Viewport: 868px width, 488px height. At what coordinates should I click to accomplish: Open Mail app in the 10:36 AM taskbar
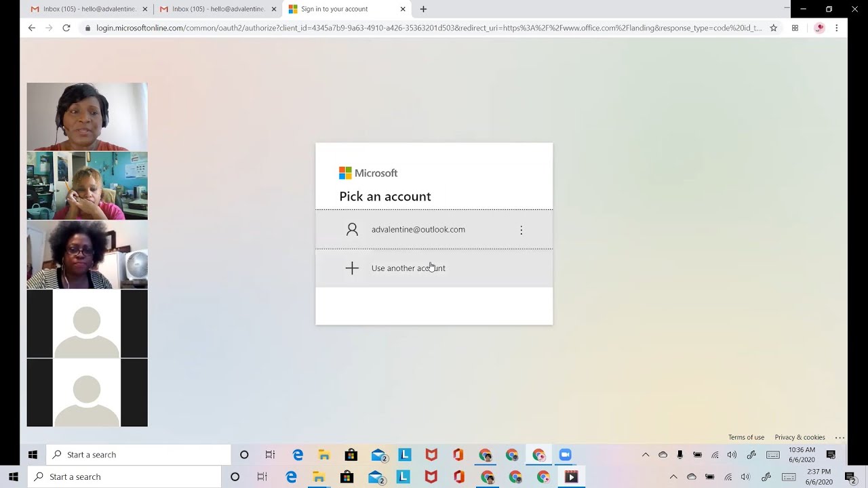tap(378, 455)
